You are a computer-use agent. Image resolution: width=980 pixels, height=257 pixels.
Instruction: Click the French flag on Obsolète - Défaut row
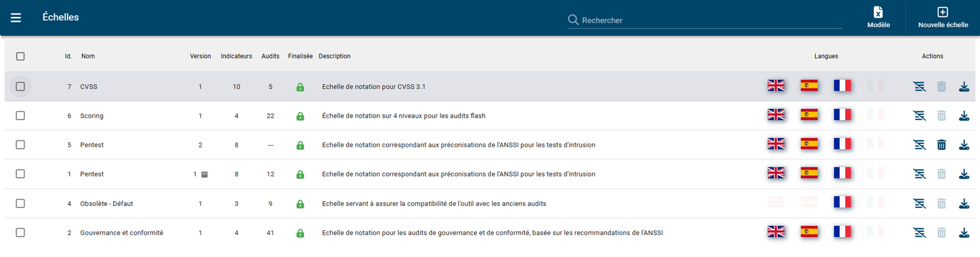point(842,202)
